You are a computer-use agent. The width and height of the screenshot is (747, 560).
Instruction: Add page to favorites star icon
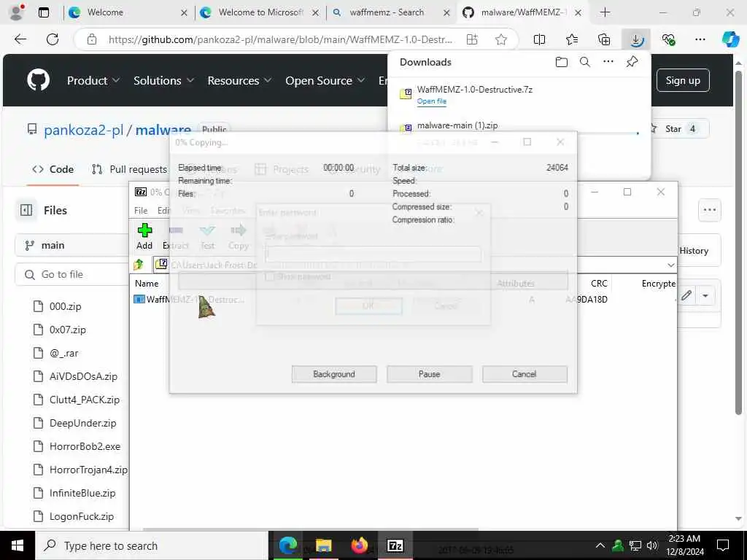coord(500,39)
